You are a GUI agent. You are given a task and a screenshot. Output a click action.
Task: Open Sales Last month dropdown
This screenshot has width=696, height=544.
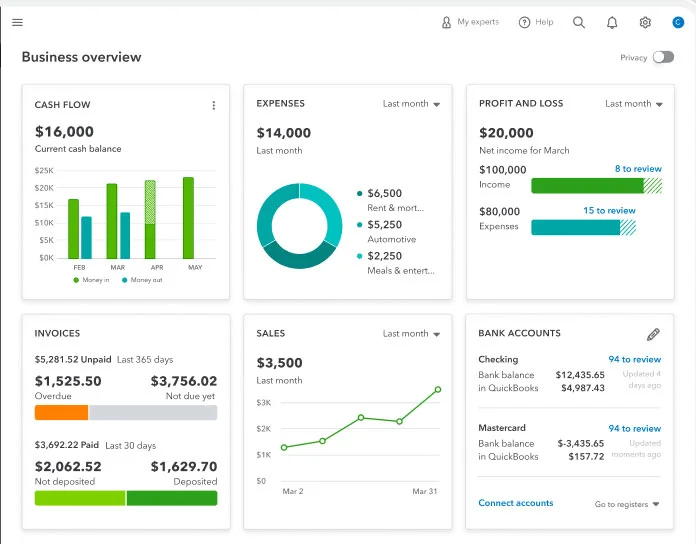click(411, 334)
